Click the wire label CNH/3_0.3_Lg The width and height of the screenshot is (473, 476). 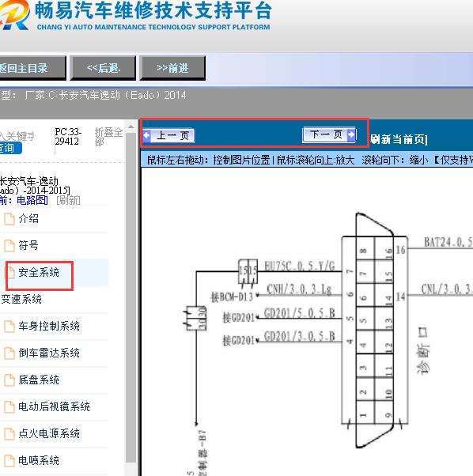click(299, 289)
